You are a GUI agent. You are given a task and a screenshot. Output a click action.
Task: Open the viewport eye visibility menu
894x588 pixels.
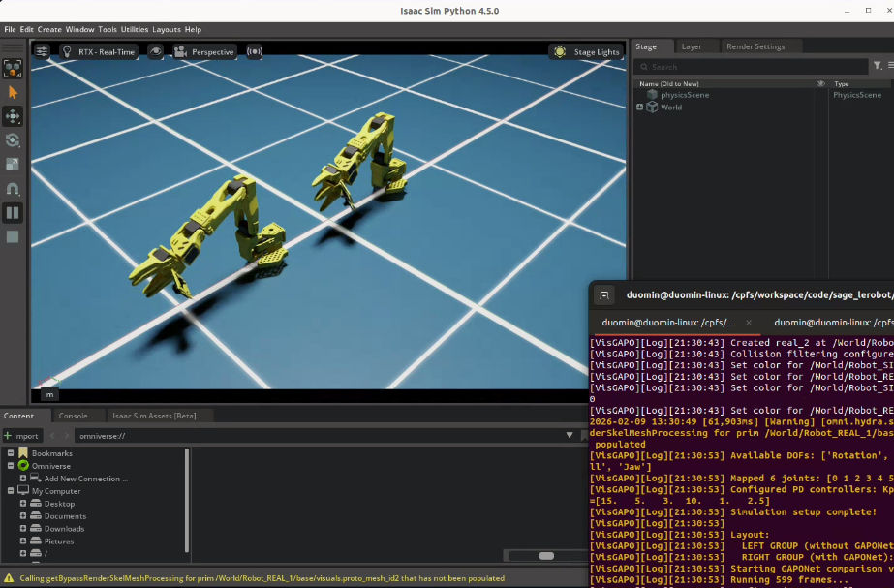(156, 51)
